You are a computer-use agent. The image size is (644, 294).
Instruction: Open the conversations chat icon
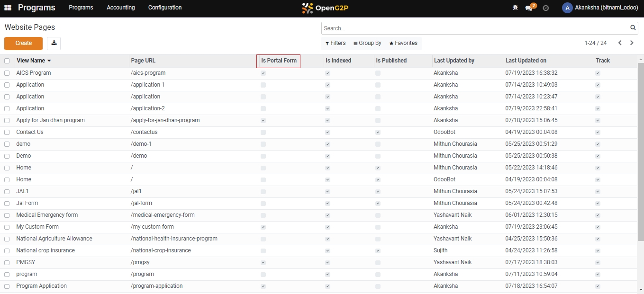click(529, 8)
